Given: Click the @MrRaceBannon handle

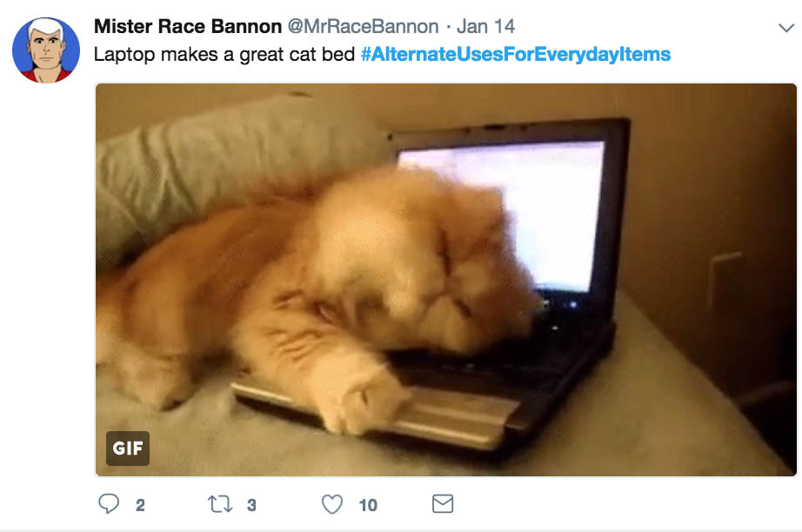Looking at the screenshot, I should pos(363,27).
